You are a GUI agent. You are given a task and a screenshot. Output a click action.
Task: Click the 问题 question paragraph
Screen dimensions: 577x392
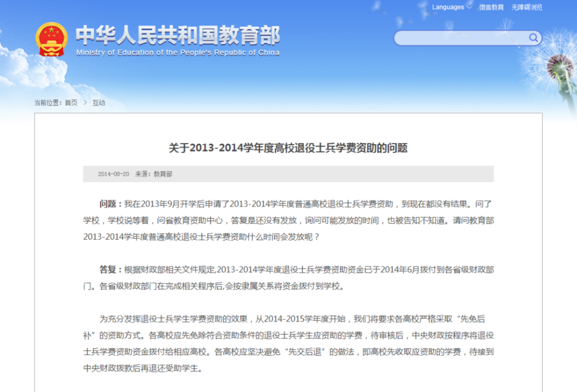(288, 220)
